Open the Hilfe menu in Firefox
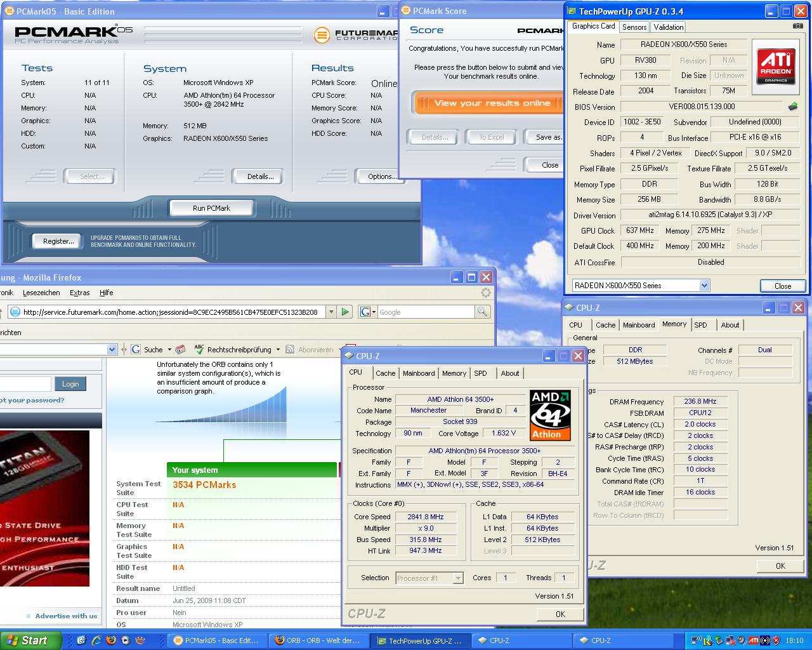Screen dimensions: 812x650 (x=107, y=293)
